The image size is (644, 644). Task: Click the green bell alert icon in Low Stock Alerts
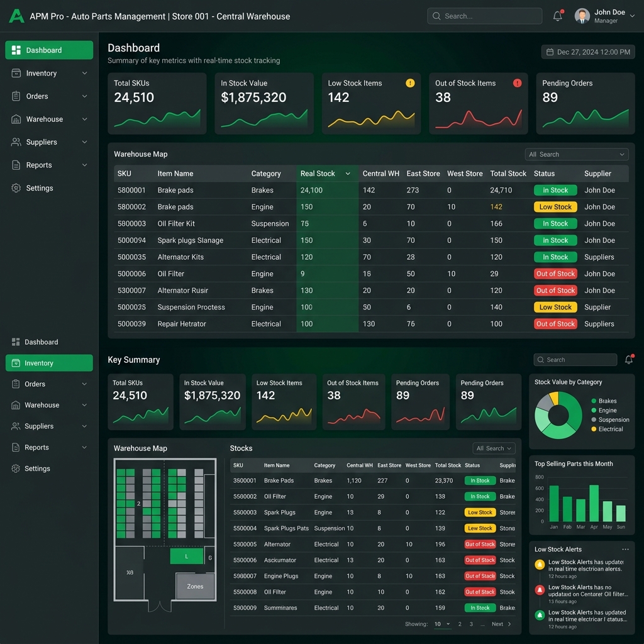pos(540,615)
